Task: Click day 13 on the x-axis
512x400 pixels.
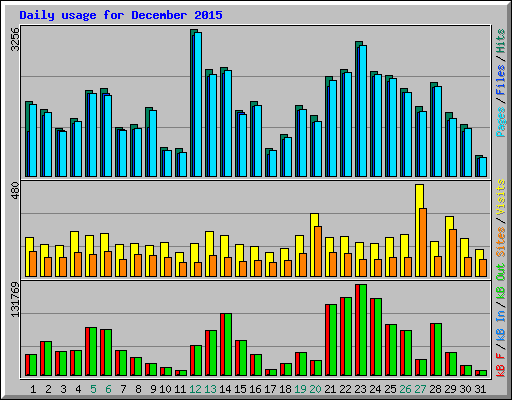Action: 211,389
